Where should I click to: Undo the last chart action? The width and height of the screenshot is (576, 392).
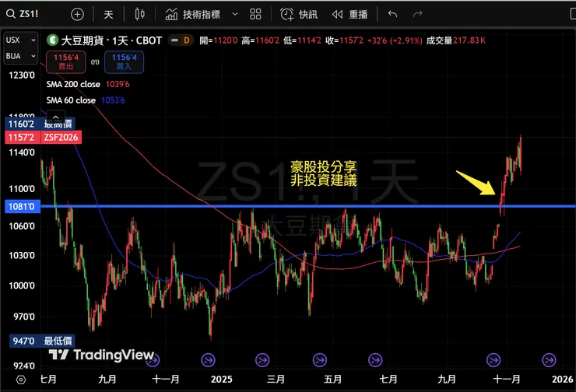pos(392,14)
